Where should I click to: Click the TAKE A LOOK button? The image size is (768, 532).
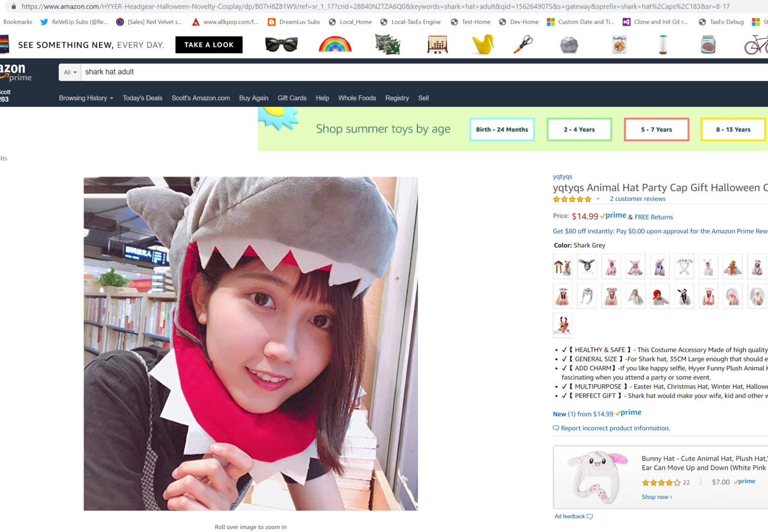pyautogui.click(x=209, y=45)
